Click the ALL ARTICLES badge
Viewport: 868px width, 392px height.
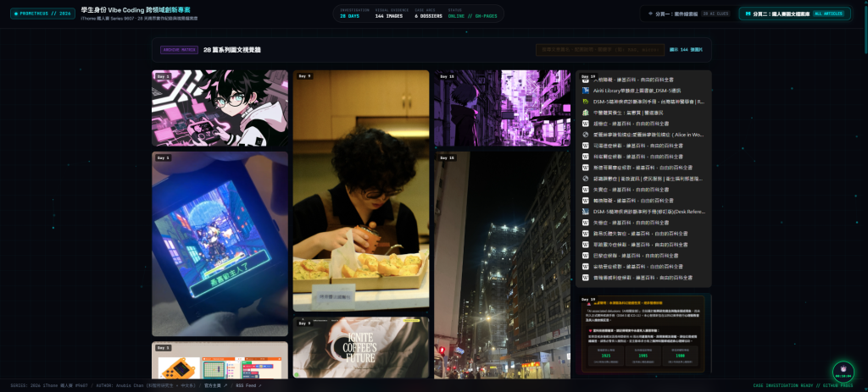829,14
